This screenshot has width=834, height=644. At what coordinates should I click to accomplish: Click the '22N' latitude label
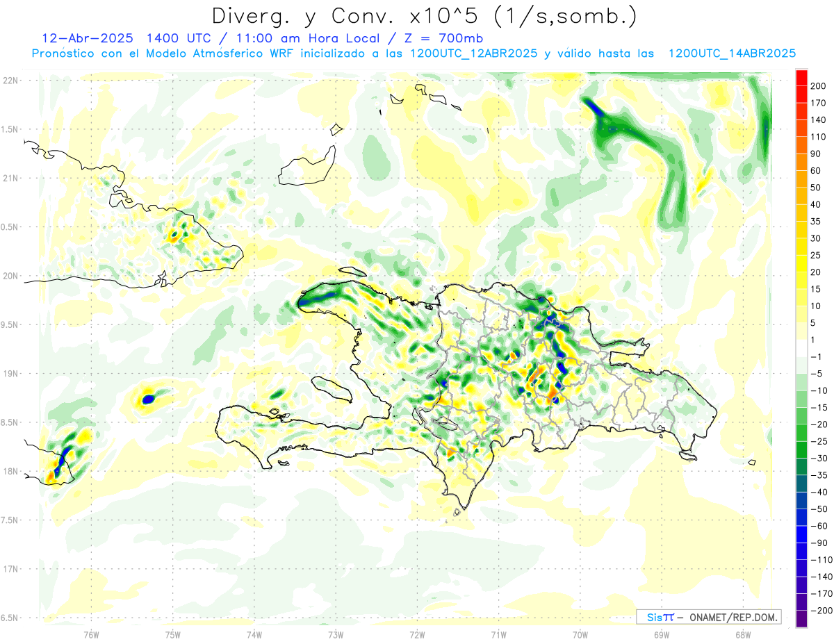tap(10, 81)
